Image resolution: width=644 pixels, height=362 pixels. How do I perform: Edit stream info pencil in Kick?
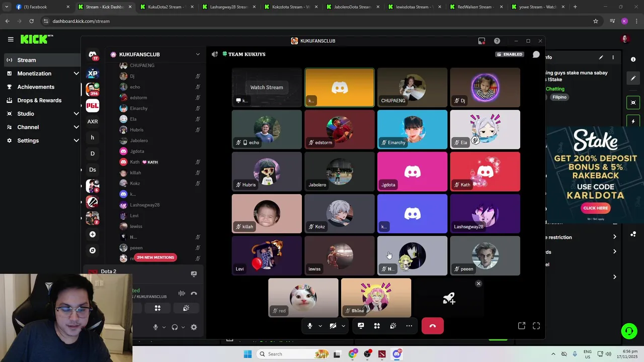(x=601, y=58)
